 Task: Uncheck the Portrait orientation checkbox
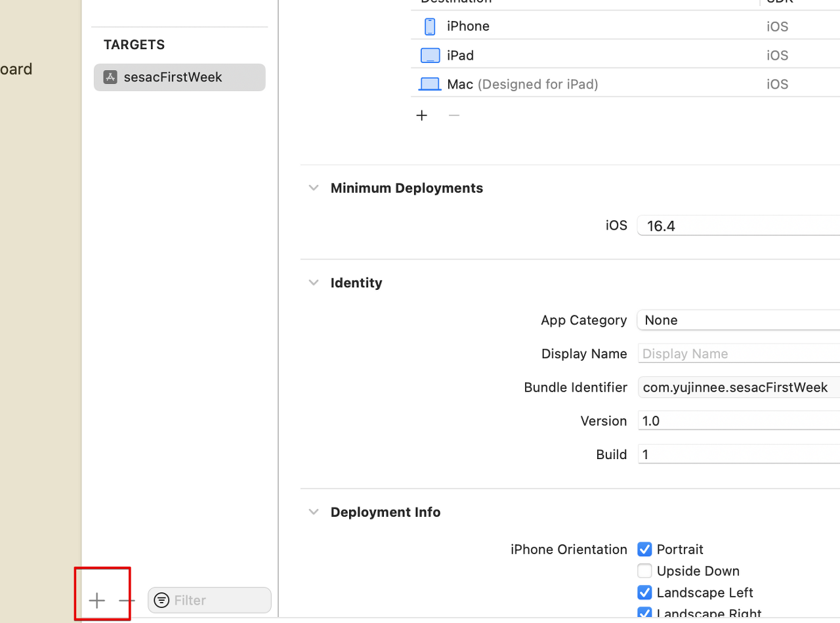[x=645, y=550]
